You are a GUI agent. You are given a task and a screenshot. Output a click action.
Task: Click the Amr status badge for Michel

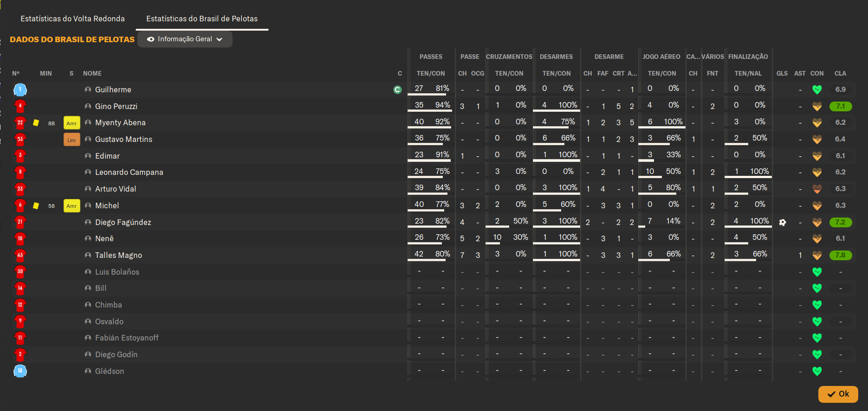click(x=71, y=205)
